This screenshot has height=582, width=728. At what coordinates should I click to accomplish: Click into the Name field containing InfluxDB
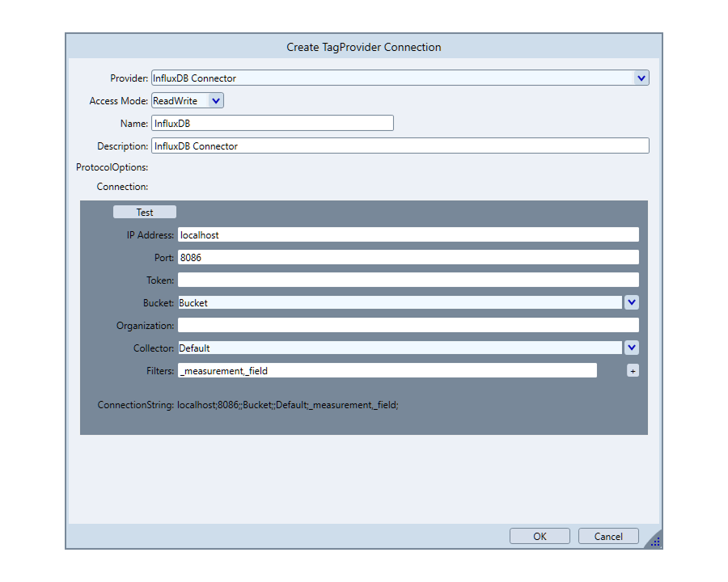272,123
